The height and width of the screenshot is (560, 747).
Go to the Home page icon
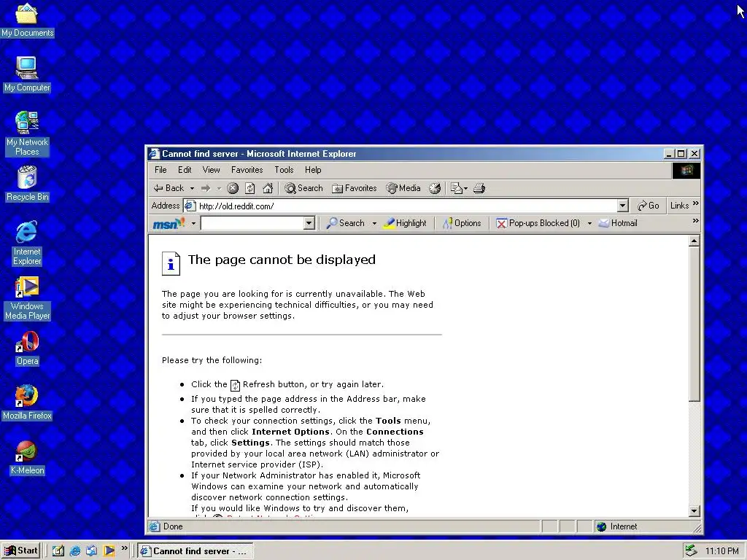coord(268,188)
